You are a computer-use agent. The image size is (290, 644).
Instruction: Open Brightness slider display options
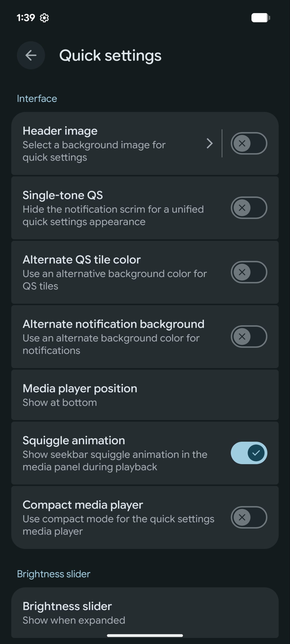pyautogui.click(x=145, y=613)
